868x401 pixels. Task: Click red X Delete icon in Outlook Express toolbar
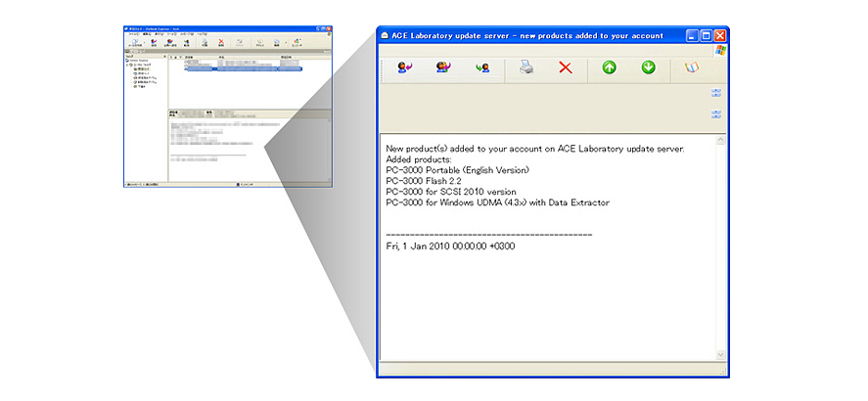(221, 42)
